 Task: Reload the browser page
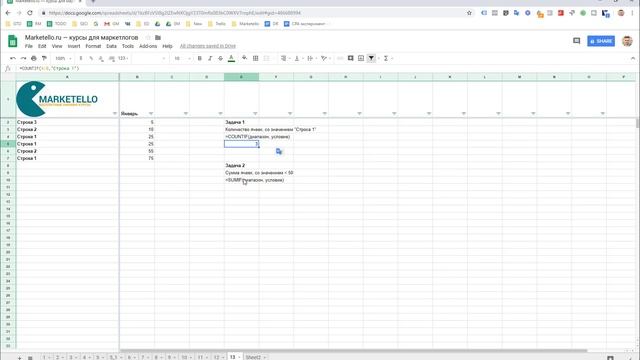click(x=30, y=13)
